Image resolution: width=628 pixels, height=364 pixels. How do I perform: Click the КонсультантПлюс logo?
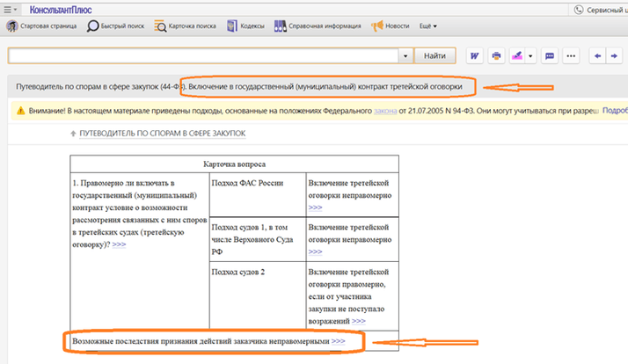point(61,10)
